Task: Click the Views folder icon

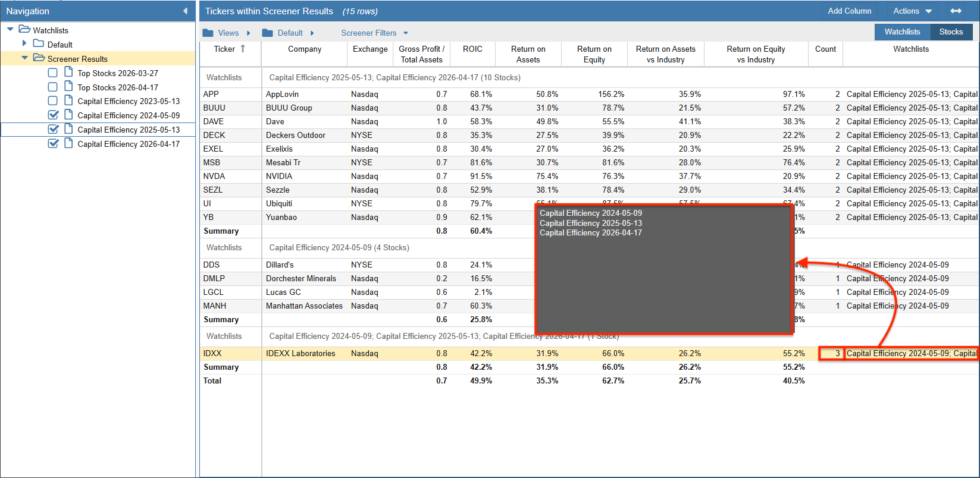Action: point(208,33)
